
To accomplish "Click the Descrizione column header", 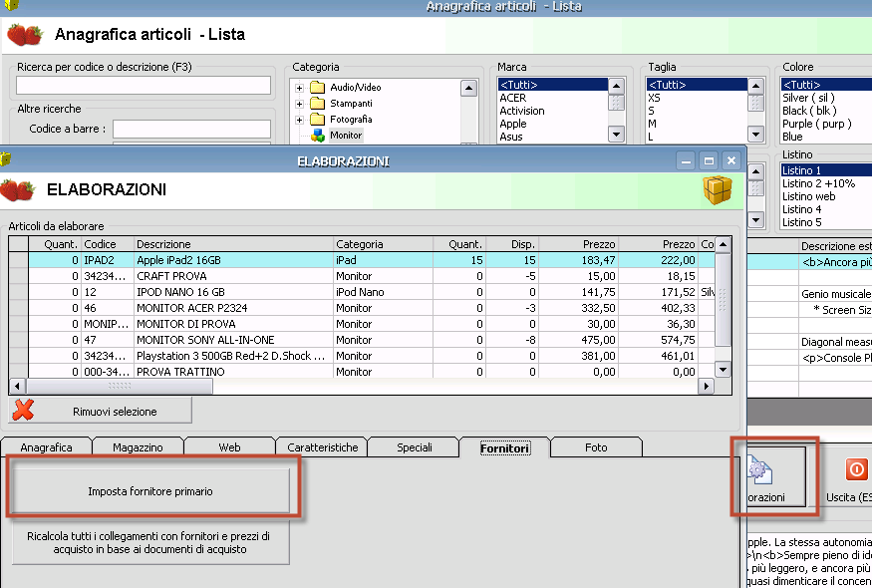I will [x=234, y=244].
